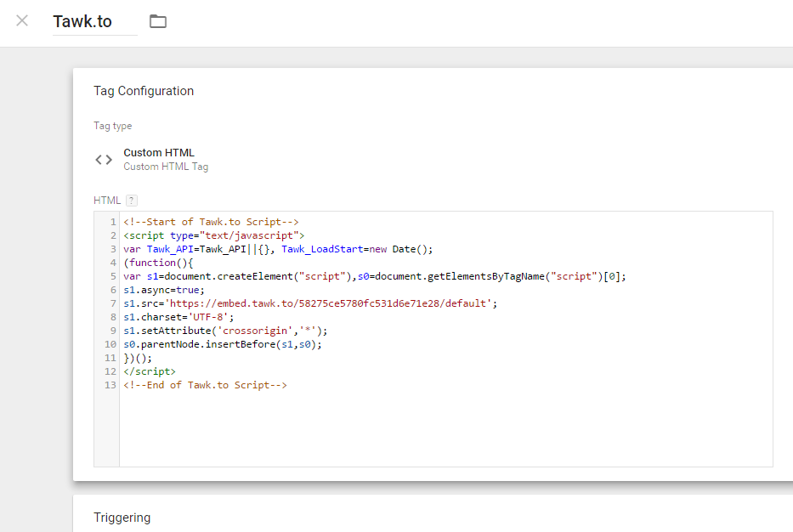Click the script type text/javascript line
The image size is (793, 532).
[214, 235]
